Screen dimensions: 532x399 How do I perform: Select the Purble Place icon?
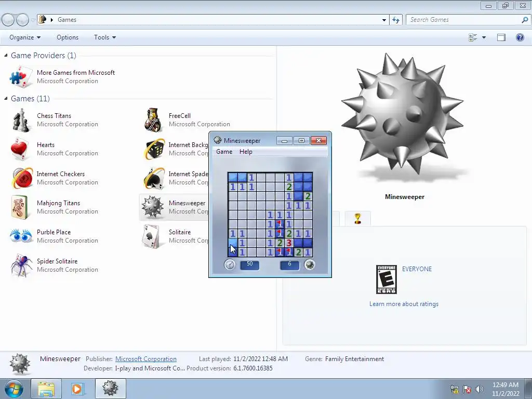(21, 236)
